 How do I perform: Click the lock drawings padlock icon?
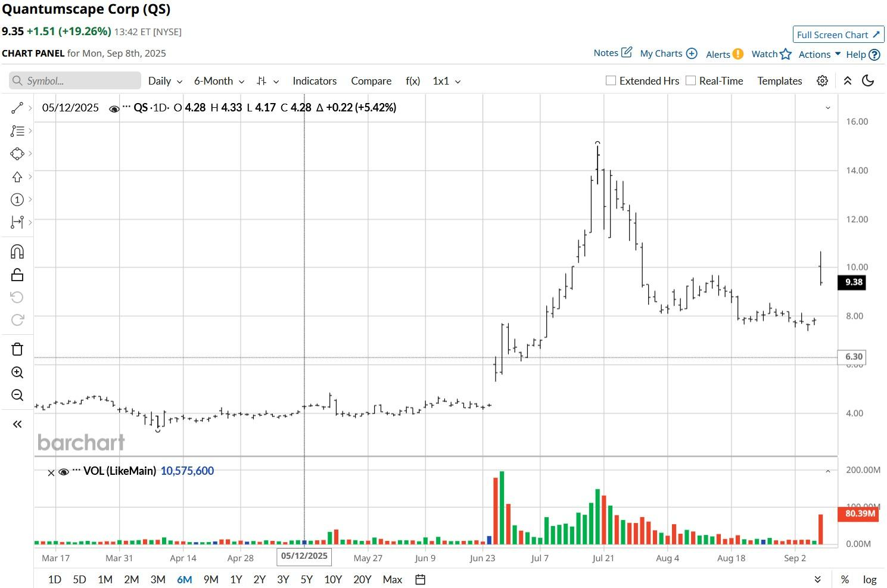click(17, 275)
